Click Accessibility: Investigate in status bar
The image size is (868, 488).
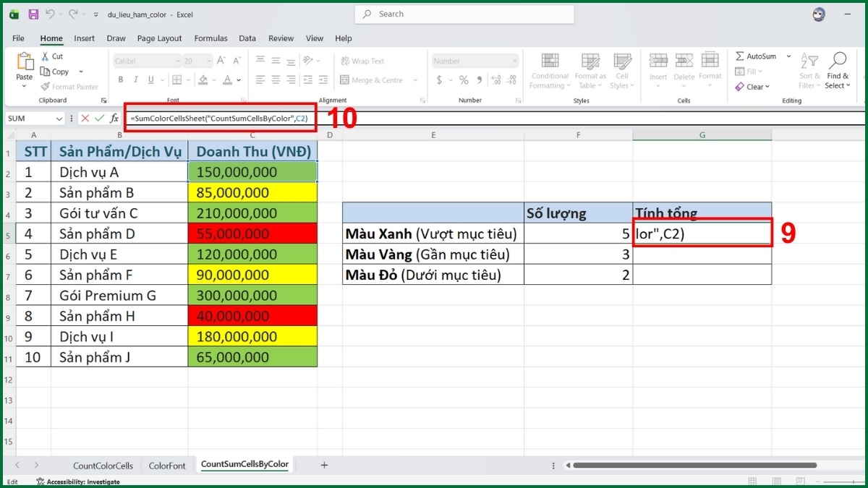pyautogui.click(x=78, y=481)
